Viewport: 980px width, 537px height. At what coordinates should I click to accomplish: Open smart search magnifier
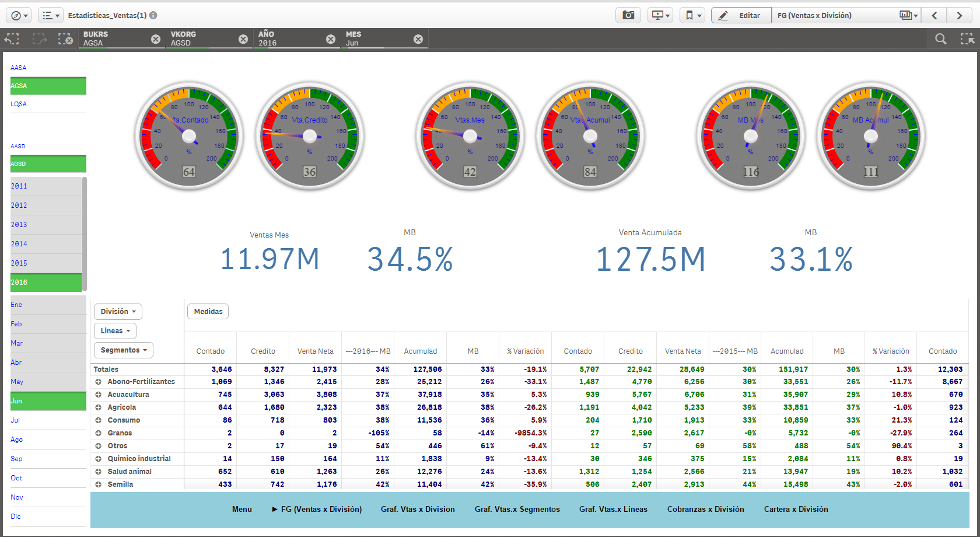click(941, 39)
